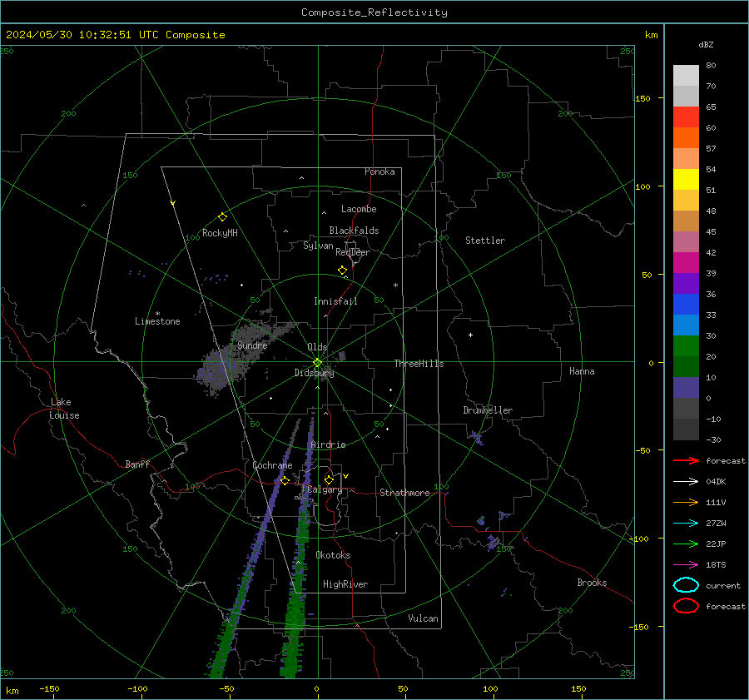749x700 pixels.
Task: Click the white cross marker west of Hanna
Action: (470, 335)
